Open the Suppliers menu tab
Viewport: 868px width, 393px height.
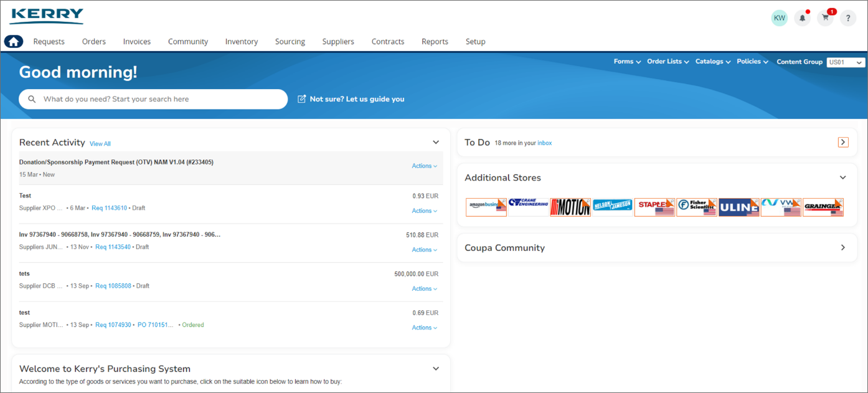(338, 42)
